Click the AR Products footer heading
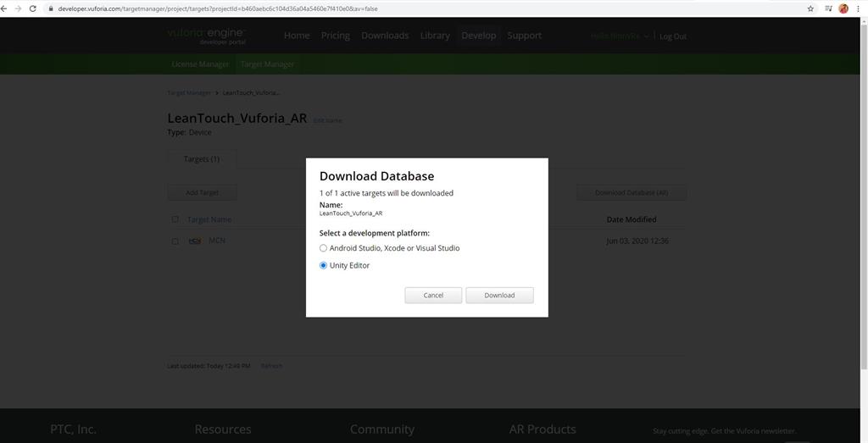The height and width of the screenshot is (443, 868). click(x=542, y=429)
